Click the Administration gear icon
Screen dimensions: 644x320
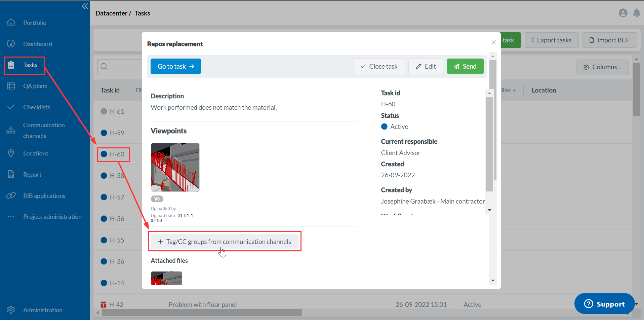pos(11,310)
